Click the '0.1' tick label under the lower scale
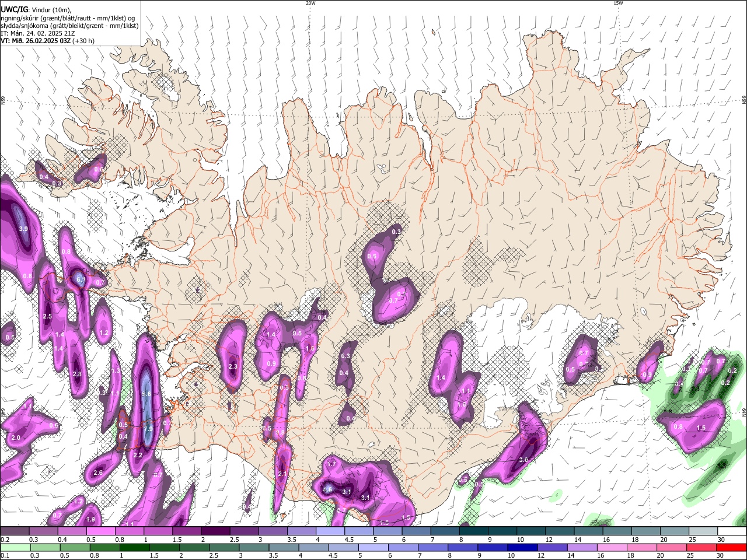Viewport: 747px width, 560px height. click(x=4, y=555)
